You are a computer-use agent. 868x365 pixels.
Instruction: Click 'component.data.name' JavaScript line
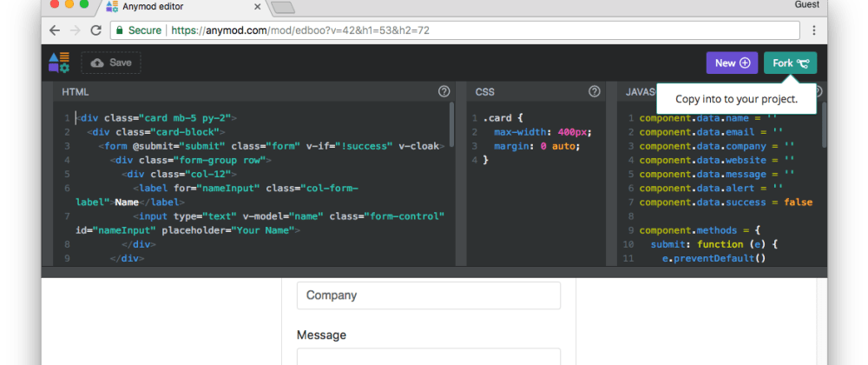tap(708, 118)
